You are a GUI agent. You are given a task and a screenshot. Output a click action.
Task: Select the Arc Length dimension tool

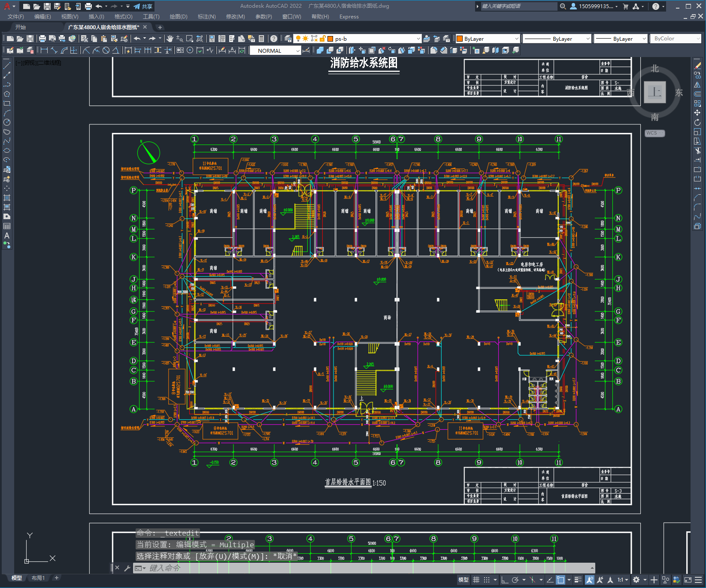tap(64, 50)
